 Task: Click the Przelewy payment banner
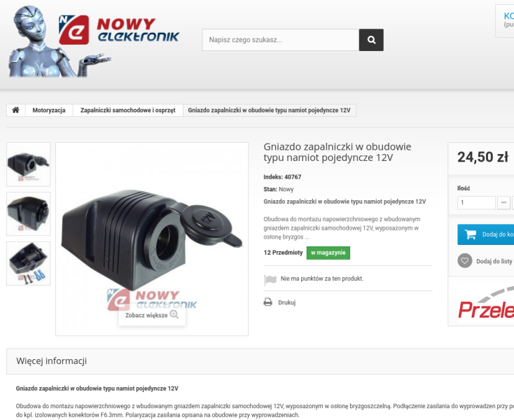click(486, 303)
